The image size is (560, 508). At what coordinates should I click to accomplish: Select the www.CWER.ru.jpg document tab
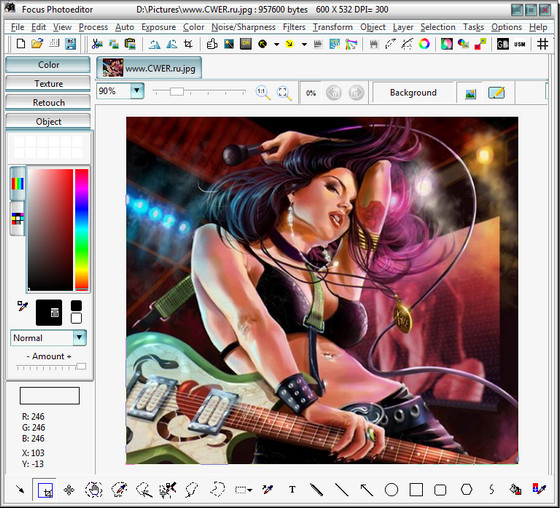[x=149, y=68]
